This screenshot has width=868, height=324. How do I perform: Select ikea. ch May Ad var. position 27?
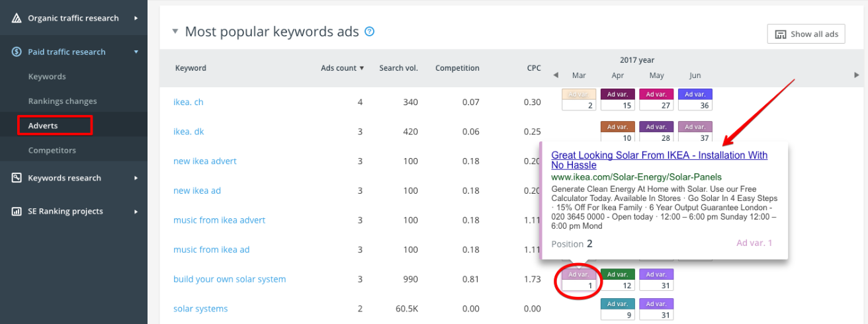pos(656,100)
